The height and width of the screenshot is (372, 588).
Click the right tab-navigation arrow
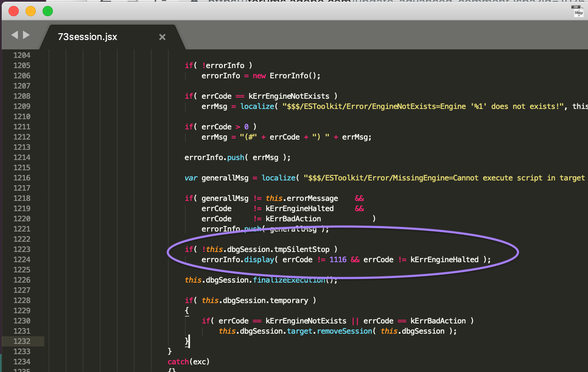[26, 35]
